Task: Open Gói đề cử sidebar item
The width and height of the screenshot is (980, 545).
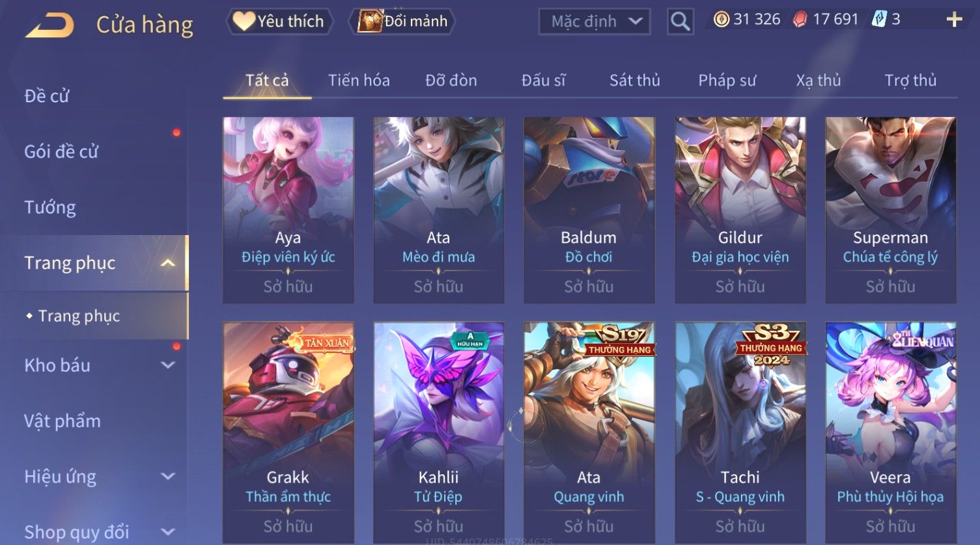Action: 61,152
